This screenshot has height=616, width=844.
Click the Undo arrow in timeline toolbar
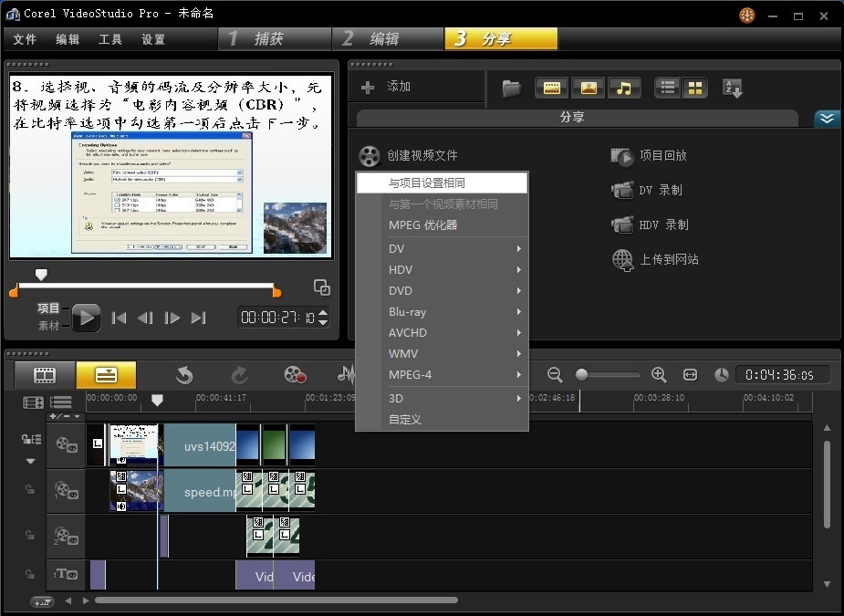click(x=184, y=374)
